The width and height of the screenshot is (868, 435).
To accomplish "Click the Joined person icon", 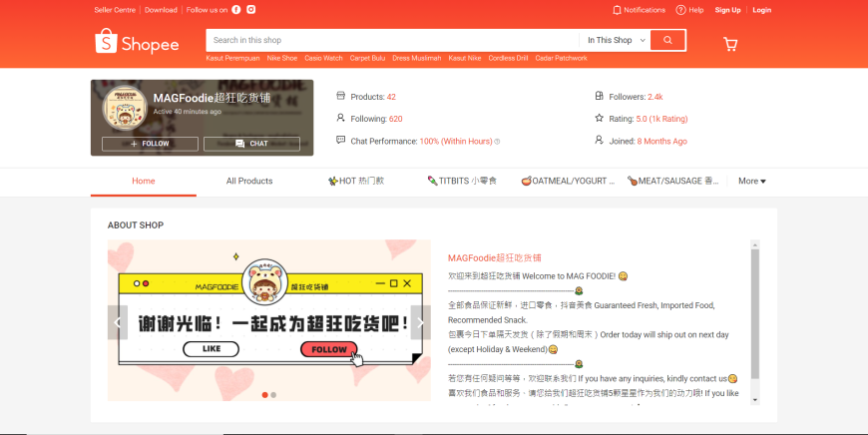I will click(x=599, y=140).
